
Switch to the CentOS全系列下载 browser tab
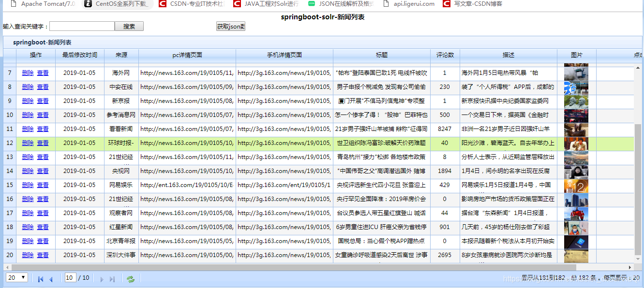(x=119, y=4)
